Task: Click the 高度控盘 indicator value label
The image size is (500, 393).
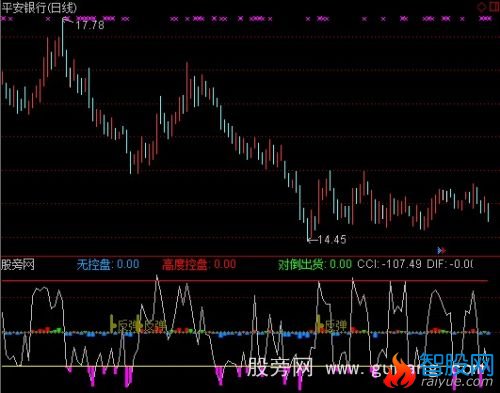Action: 199,264
